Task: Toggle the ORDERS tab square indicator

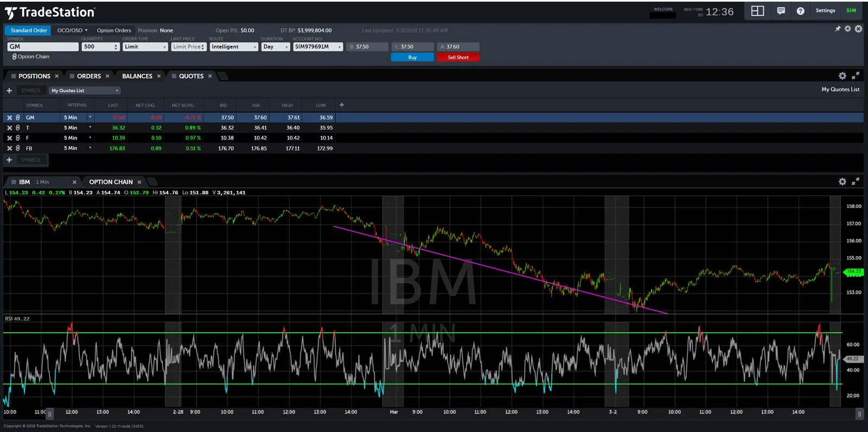Action: coord(72,76)
